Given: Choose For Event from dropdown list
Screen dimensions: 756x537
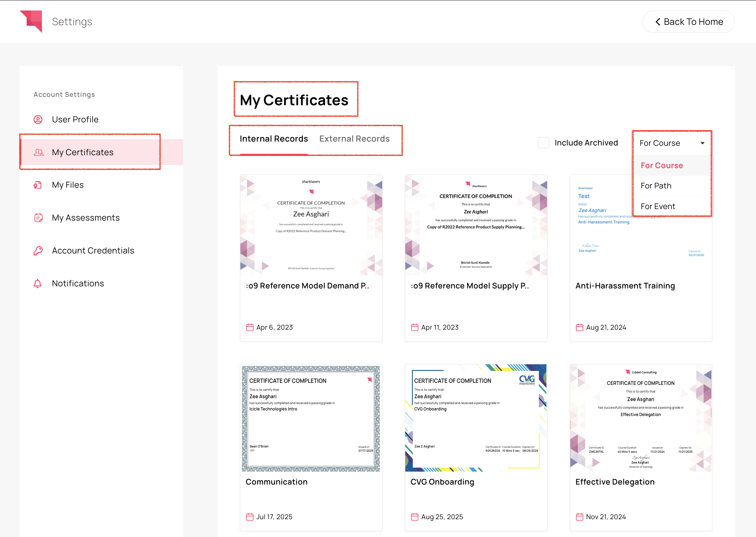Looking at the screenshot, I should click(657, 206).
